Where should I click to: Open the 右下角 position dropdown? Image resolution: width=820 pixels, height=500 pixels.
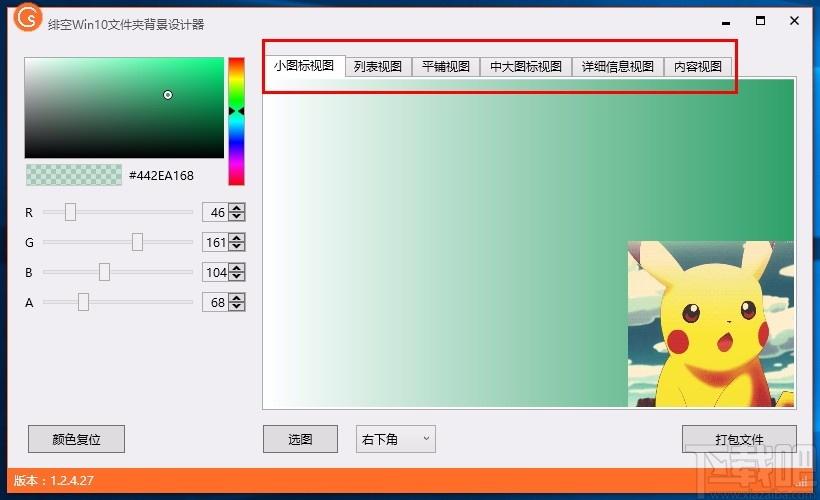point(395,439)
